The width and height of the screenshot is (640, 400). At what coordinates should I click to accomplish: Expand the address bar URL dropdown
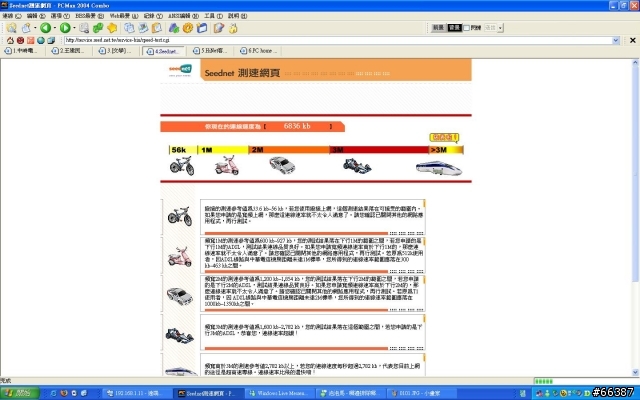click(x=616, y=40)
